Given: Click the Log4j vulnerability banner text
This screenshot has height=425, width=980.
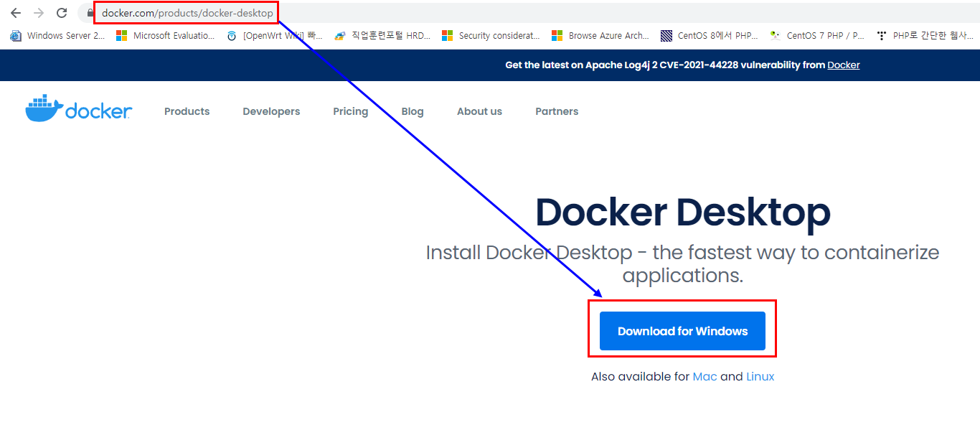Looking at the screenshot, I should (664, 65).
